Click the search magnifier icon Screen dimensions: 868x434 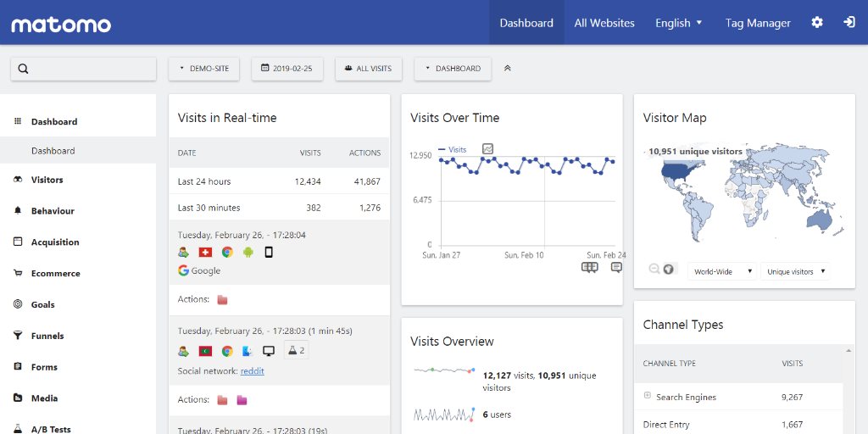point(23,69)
